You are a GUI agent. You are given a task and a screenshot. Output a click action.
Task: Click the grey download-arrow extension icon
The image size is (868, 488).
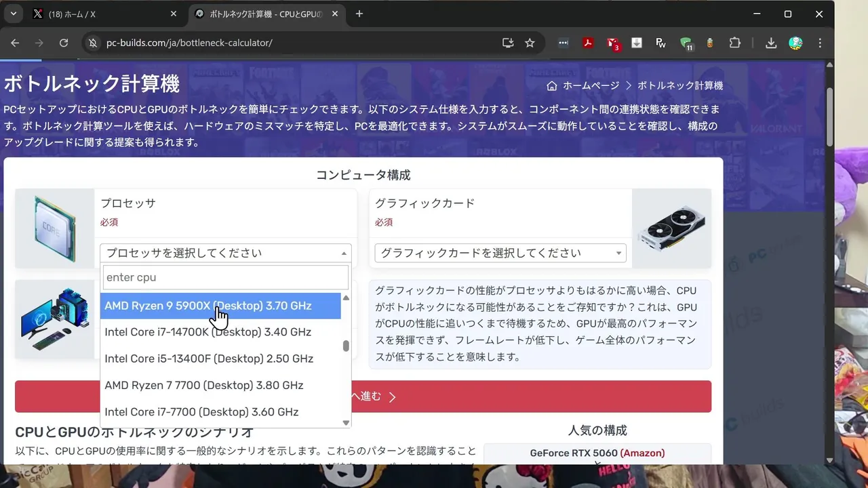tap(637, 43)
